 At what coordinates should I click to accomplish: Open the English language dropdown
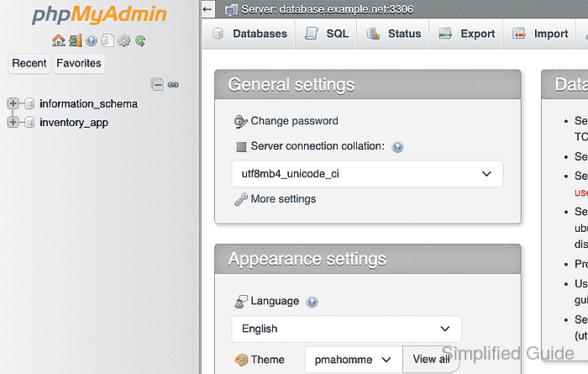pyautogui.click(x=346, y=329)
